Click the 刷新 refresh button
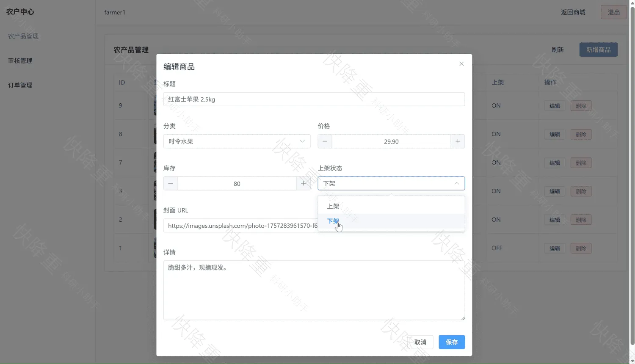Viewport: 635px width, 364px height. [558, 50]
